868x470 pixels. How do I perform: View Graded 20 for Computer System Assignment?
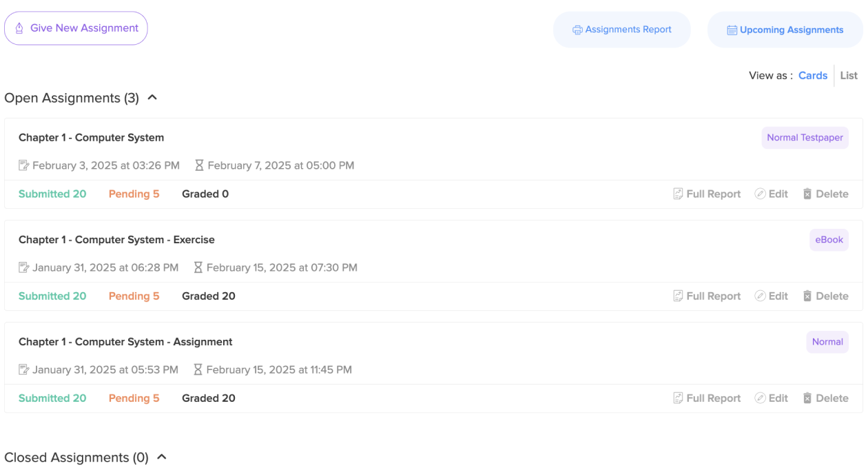[x=209, y=398]
